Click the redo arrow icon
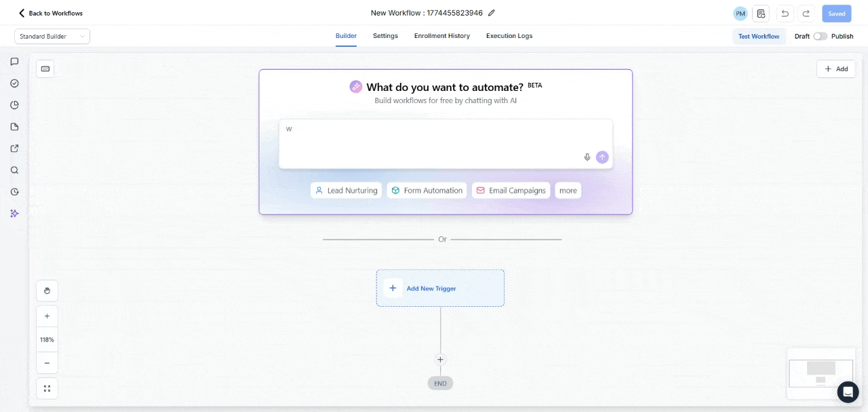The width and height of the screenshot is (868, 412). 806,14
